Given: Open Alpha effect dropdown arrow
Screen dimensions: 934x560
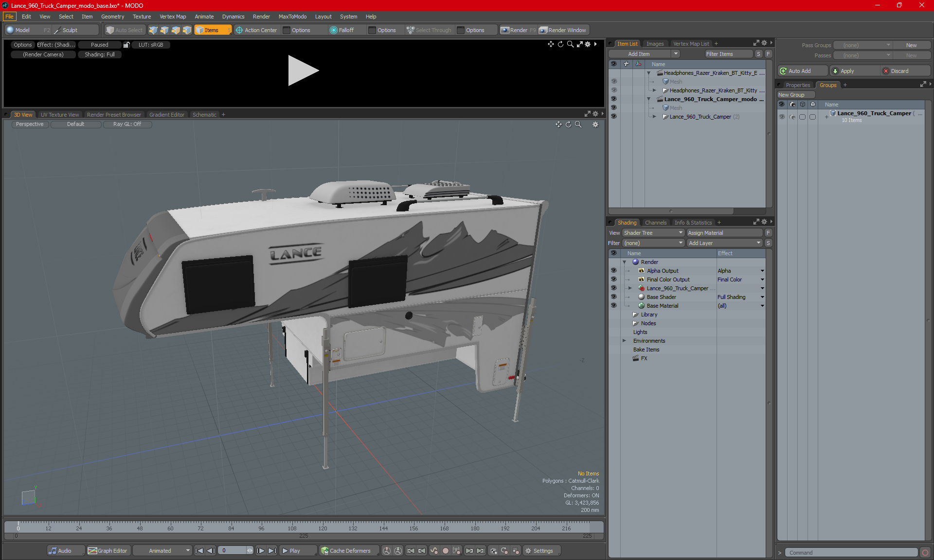Looking at the screenshot, I should click(x=762, y=271).
